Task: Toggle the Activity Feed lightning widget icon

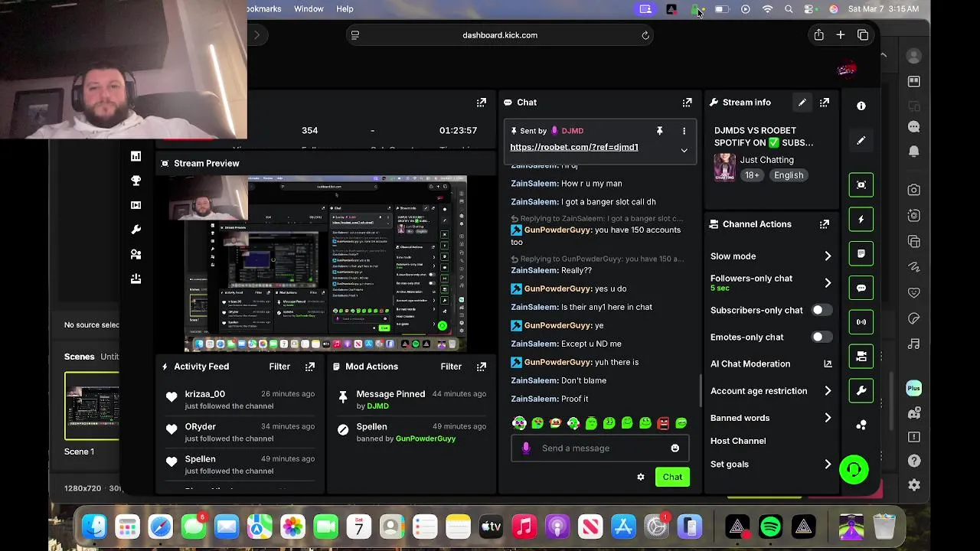Action: coord(861,219)
